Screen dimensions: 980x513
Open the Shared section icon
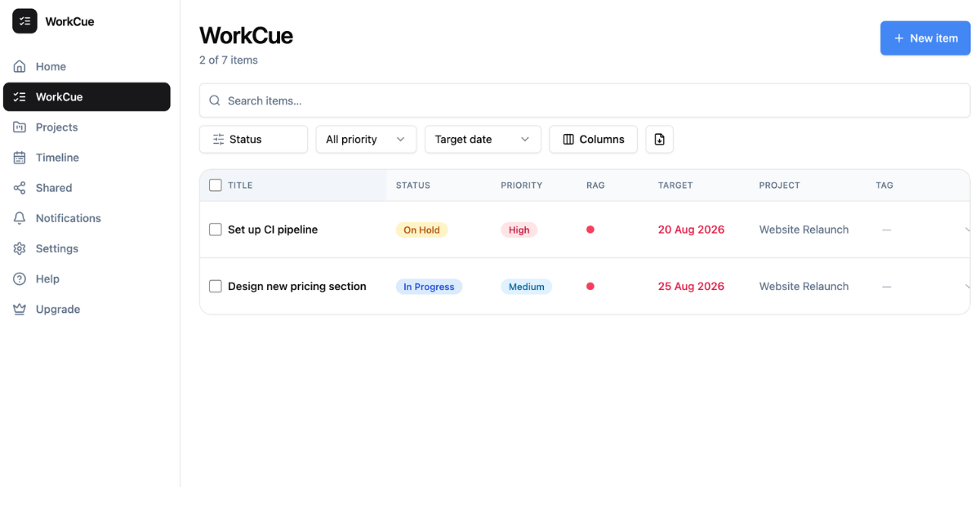[x=20, y=188]
